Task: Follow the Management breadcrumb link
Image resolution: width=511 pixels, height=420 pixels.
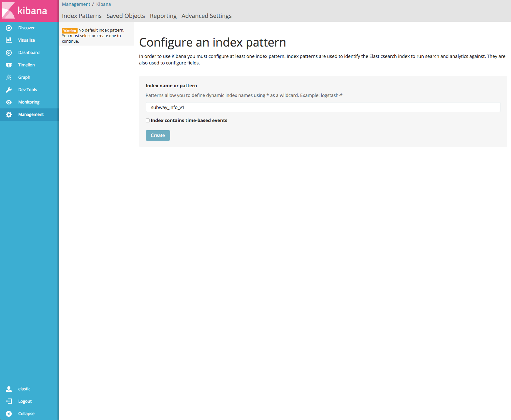Action: point(76,4)
